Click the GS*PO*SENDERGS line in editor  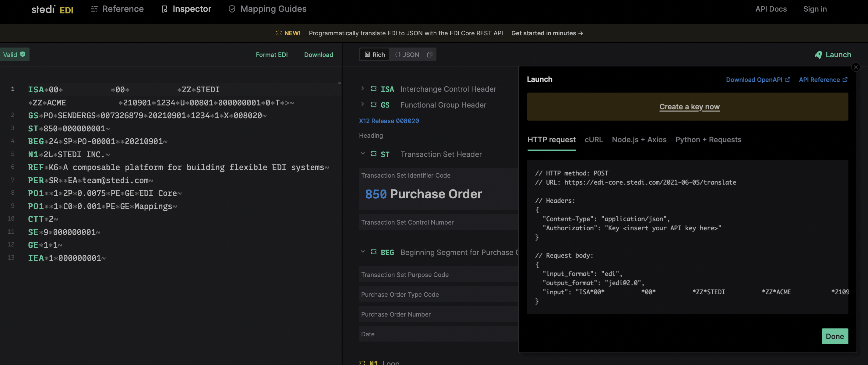(147, 115)
